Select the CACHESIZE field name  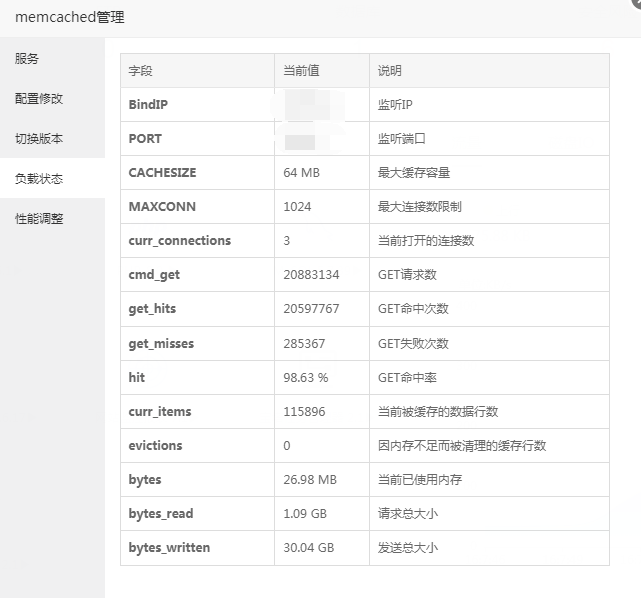pos(162,172)
